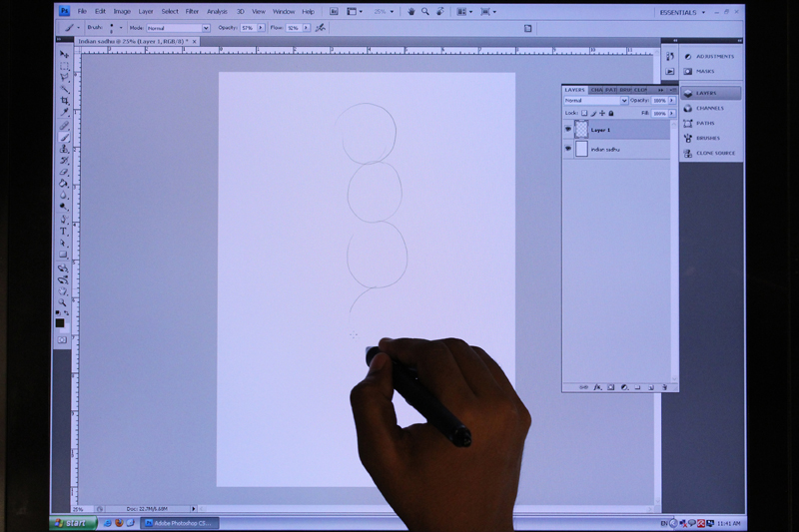This screenshot has width=799, height=532.
Task: Open the Filter menu
Action: 192,11
